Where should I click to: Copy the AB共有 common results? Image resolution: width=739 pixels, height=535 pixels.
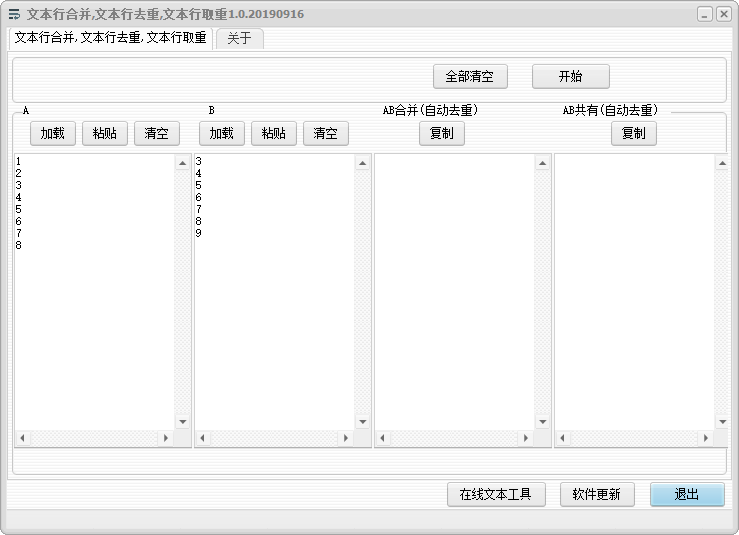633,133
